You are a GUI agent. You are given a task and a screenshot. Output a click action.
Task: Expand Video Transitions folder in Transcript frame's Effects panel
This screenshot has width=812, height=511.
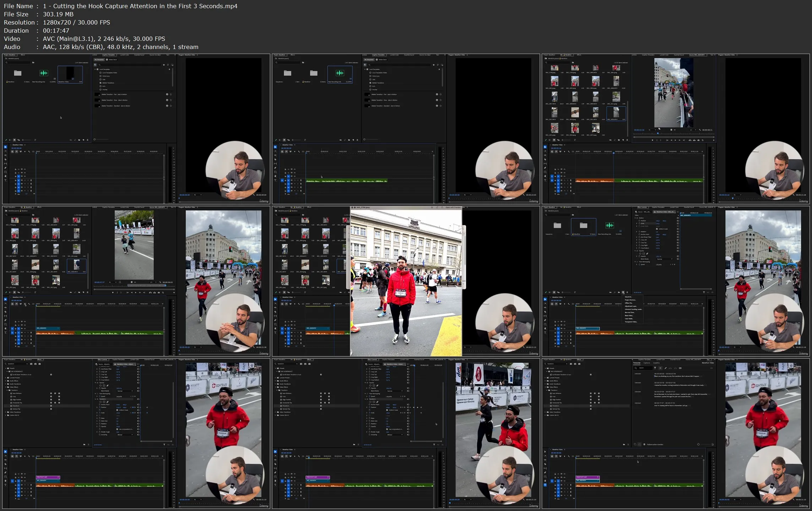pos(545,412)
